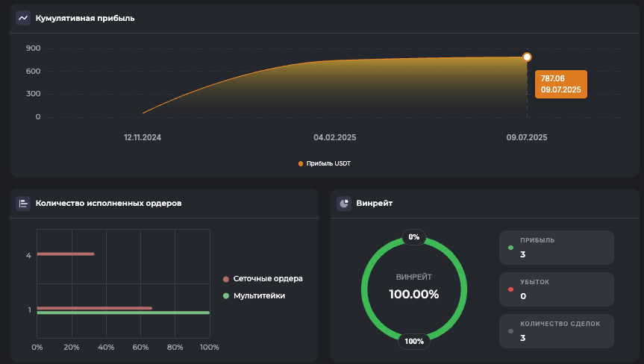The width and height of the screenshot is (644, 364).
Task: Open the Убыток stat card
Action: (556, 289)
